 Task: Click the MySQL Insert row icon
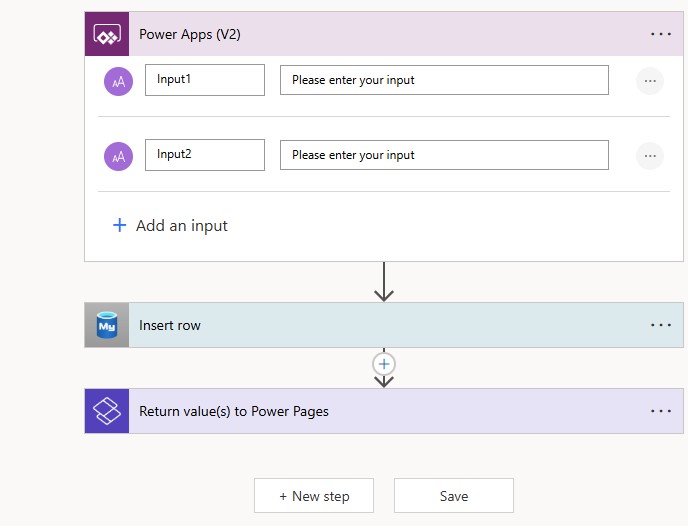coord(107,325)
